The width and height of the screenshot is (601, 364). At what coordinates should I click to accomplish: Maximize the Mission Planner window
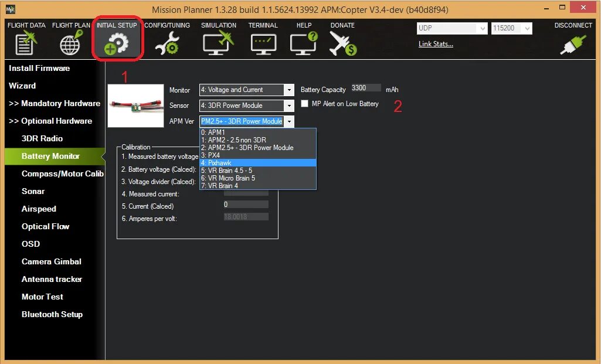(x=562, y=7)
